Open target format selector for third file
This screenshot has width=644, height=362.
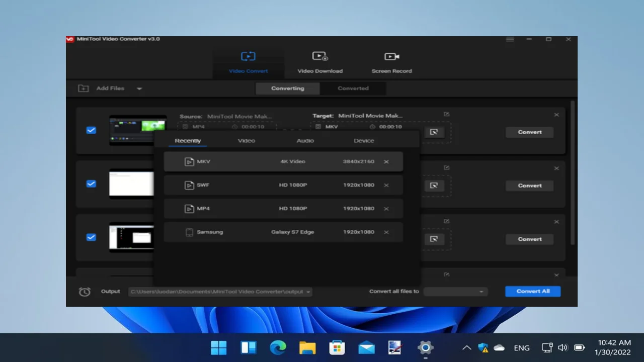click(434, 239)
